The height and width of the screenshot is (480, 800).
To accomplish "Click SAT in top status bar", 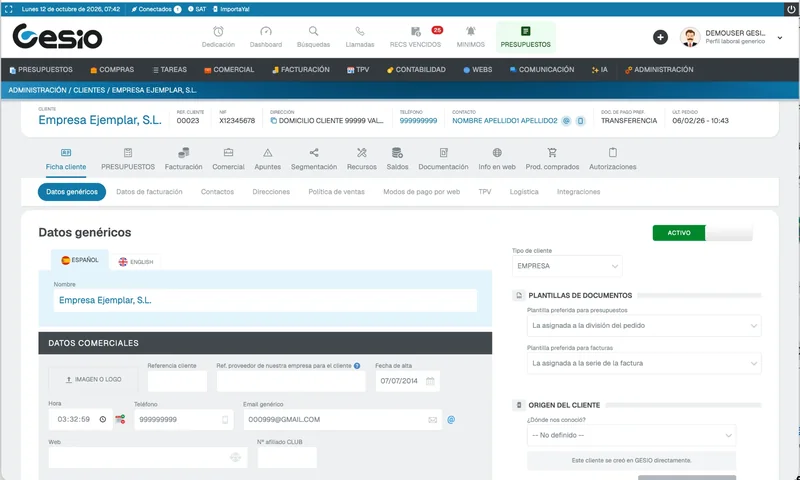I will (x=197, y=9).
